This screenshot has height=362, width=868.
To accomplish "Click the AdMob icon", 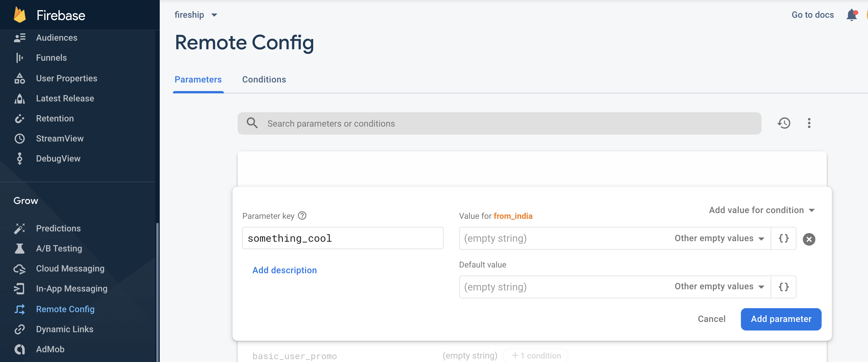I will [19, 349].
